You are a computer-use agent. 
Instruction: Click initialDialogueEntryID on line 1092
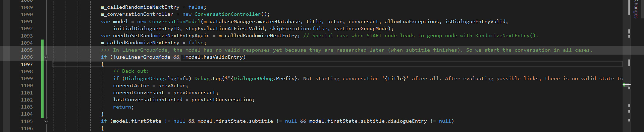tap(146, 28)
